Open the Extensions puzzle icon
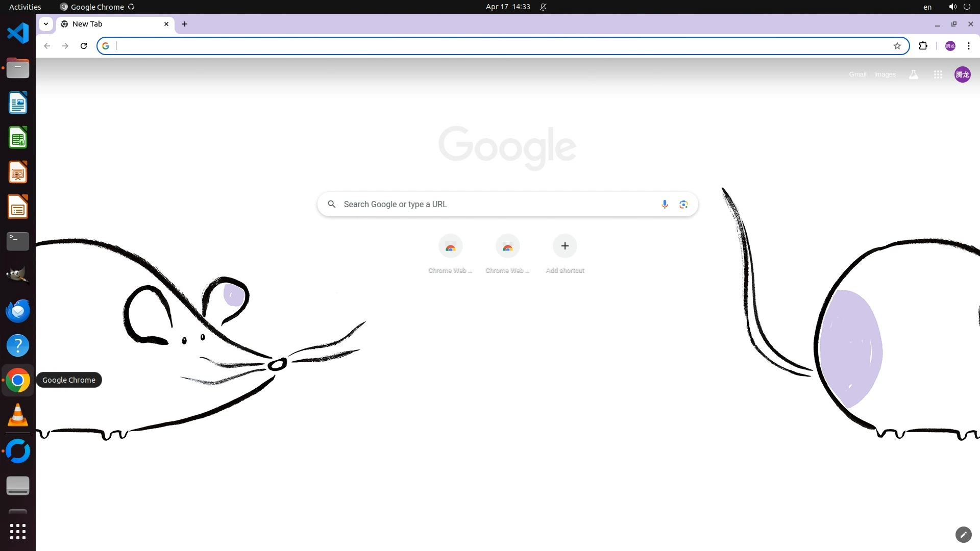The image size is (980, 551). click(923, 46)
